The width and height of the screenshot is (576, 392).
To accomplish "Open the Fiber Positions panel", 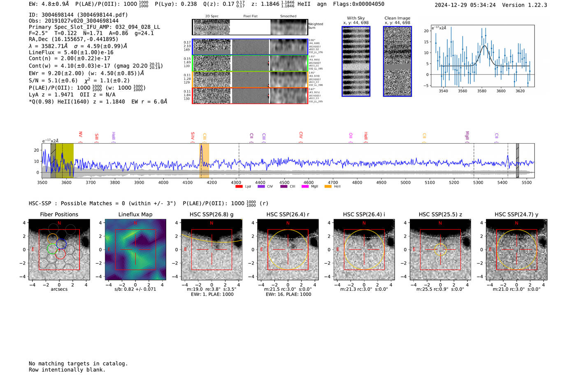I will pyautogui.click(x=59, y=250).
